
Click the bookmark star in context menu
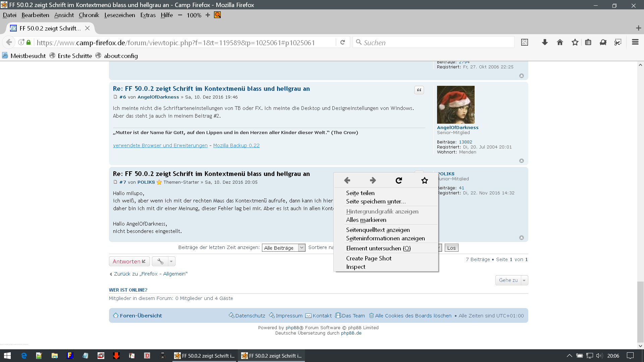pos(424,181)
